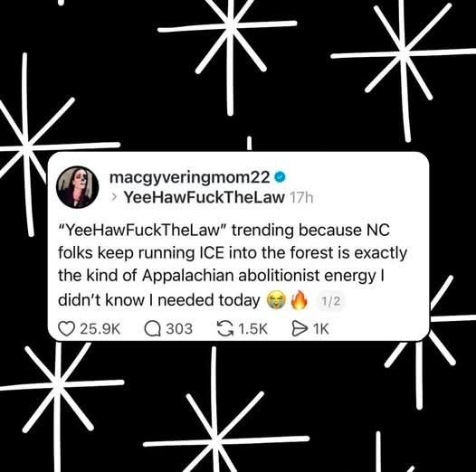The height and width of the screenshot is (472, 476).
Task: Click the crying face emoji
Action: click(276, 300)
